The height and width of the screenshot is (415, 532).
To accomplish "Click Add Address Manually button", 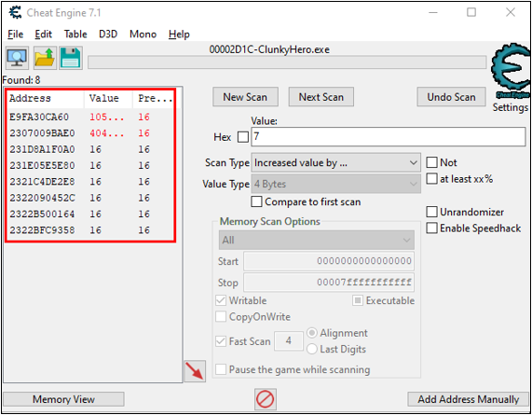I will click(469, 399).
